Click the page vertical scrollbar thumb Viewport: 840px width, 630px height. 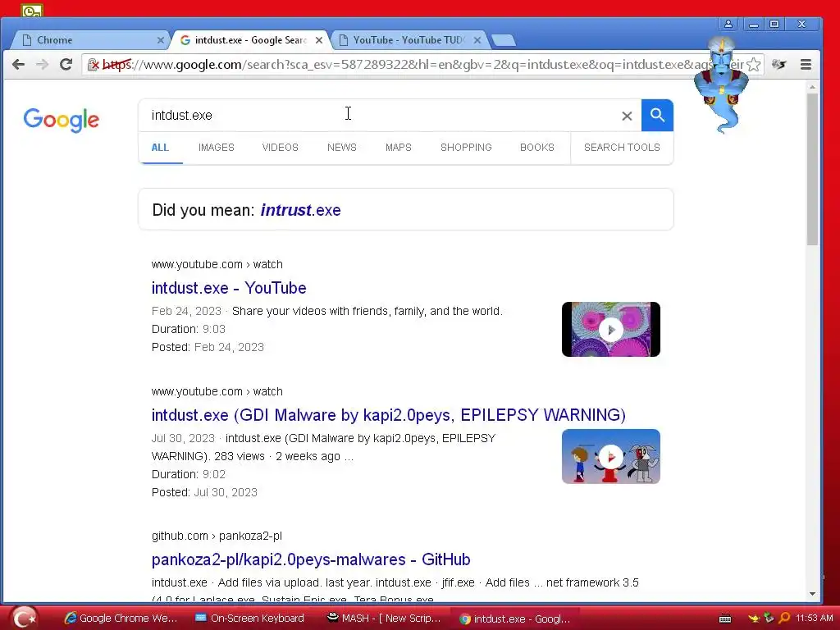point(813,169)
